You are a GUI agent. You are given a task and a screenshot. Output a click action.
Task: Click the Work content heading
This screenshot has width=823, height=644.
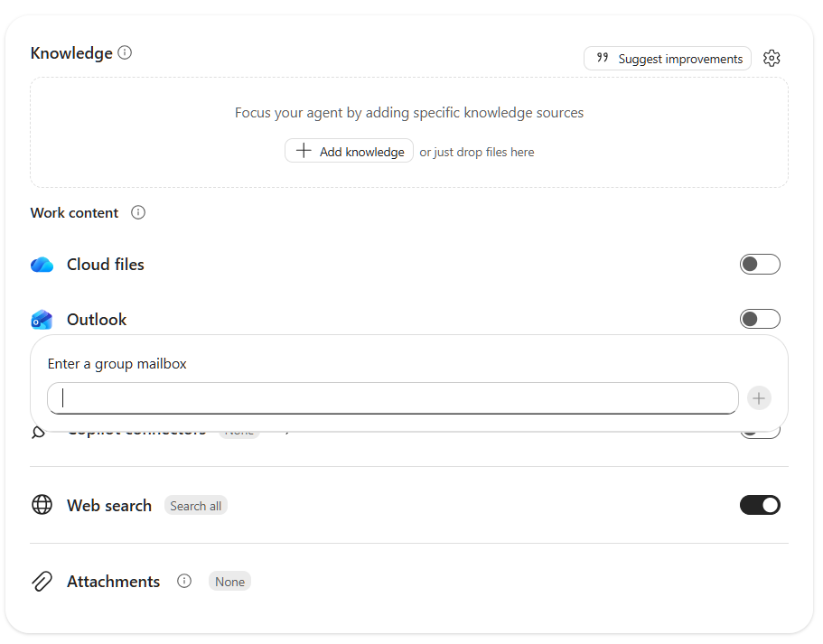click(75, 212)
